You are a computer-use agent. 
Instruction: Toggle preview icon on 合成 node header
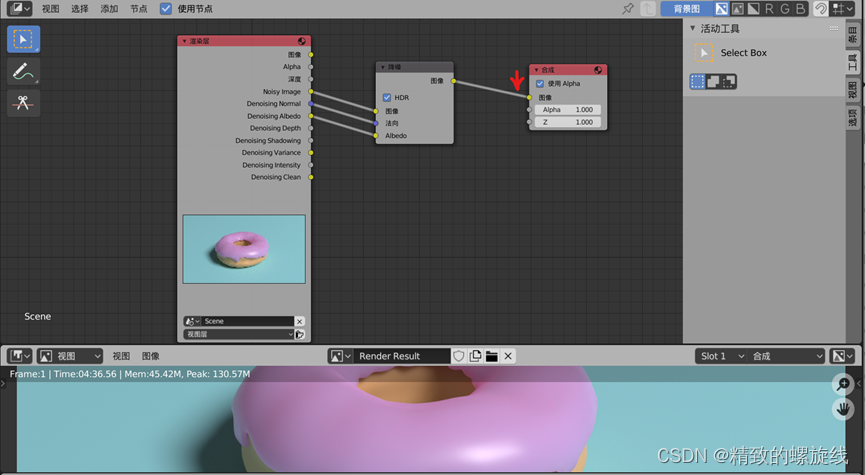(x=598, y=70)
